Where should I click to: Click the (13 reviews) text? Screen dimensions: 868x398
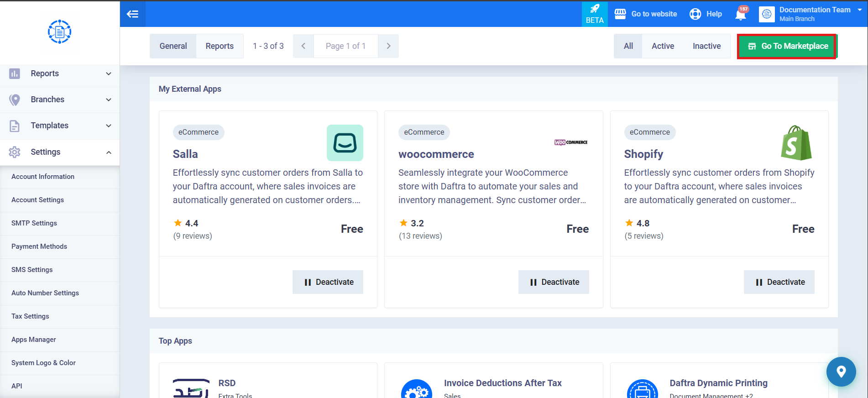pos(420,236)
